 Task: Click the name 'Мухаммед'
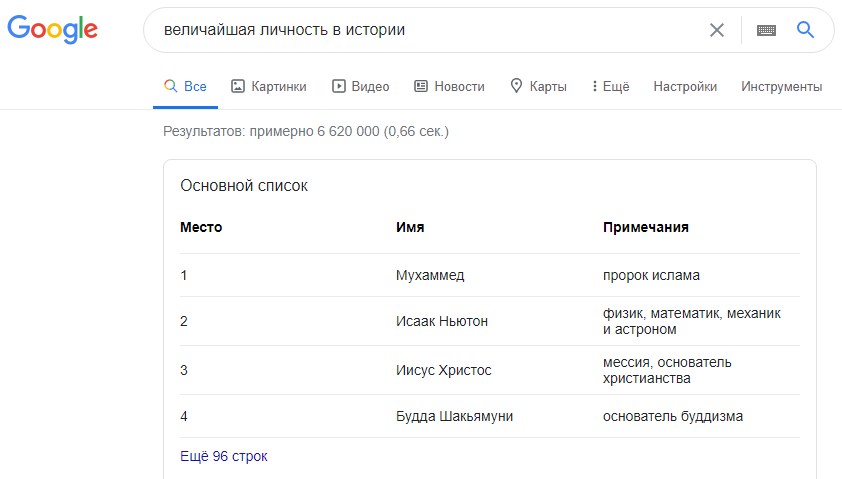(430, 275)
